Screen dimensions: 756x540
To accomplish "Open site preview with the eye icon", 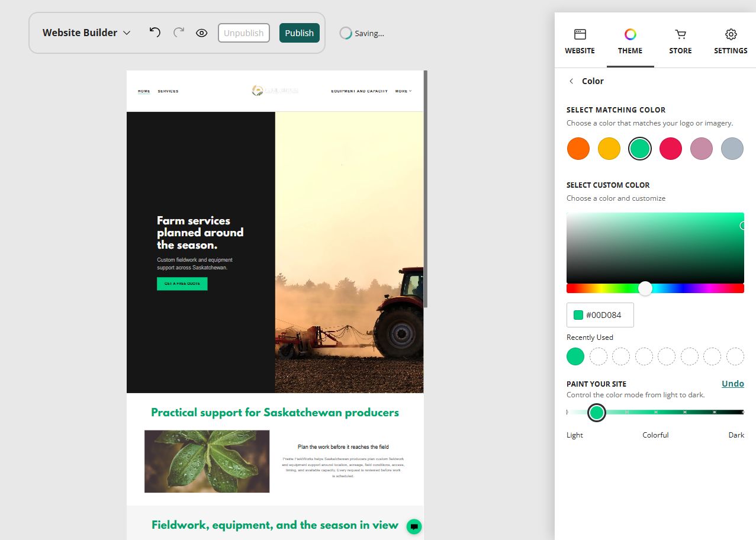I will pyautogui.click(x=201, y=33).
